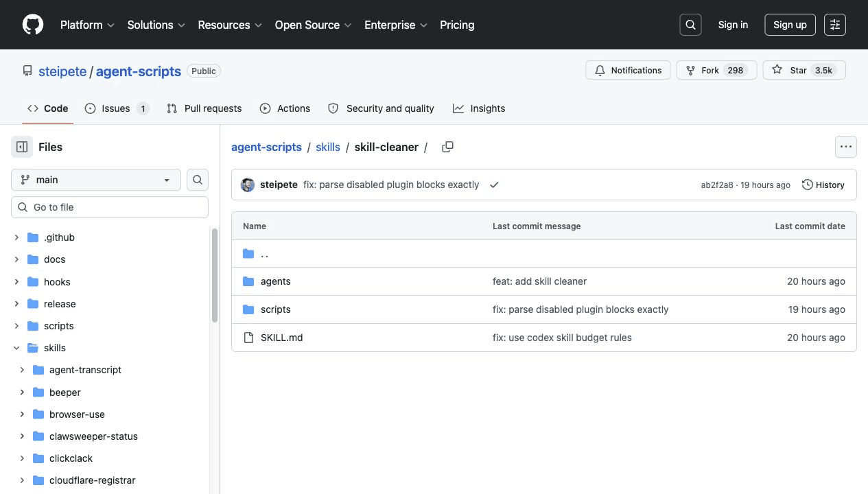
Task: Open the clawsweeper-status folder in the tree
Action: pos(93,436)
